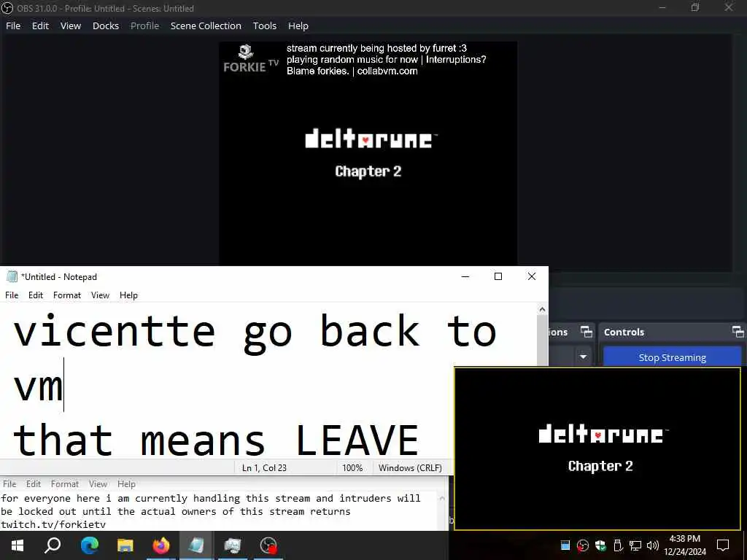Float the Controls dock with its undock icon
The height and width of the screenshot is (560, 747).
click(x=738, y=332)
